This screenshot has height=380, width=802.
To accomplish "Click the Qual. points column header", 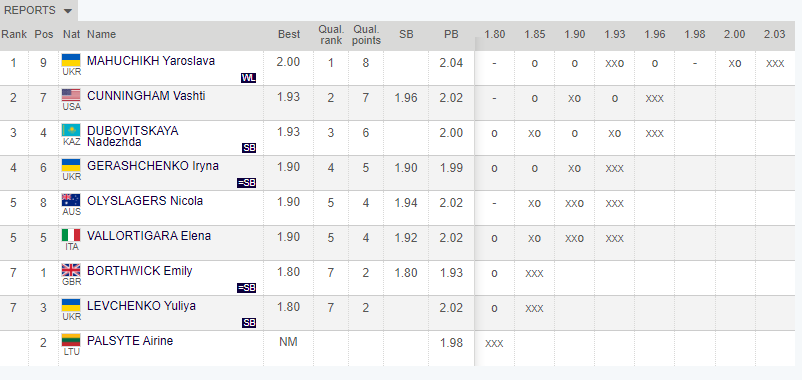I will (x=366, y=35).
